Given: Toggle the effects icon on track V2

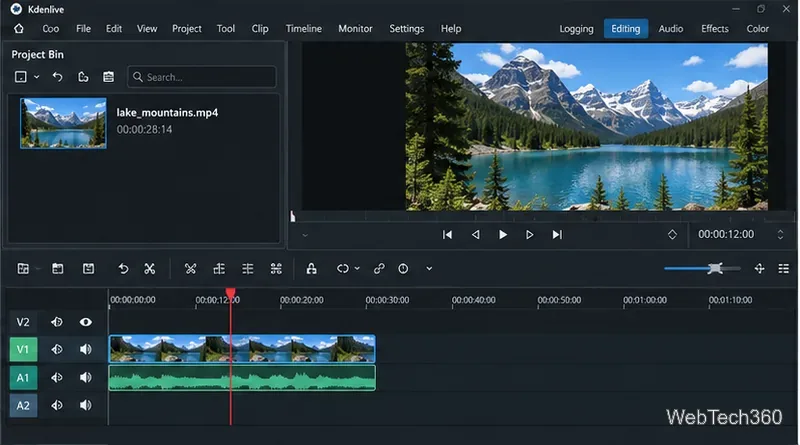Looking at the screenshot, I should pyautogui.click(x=57, y=322).
